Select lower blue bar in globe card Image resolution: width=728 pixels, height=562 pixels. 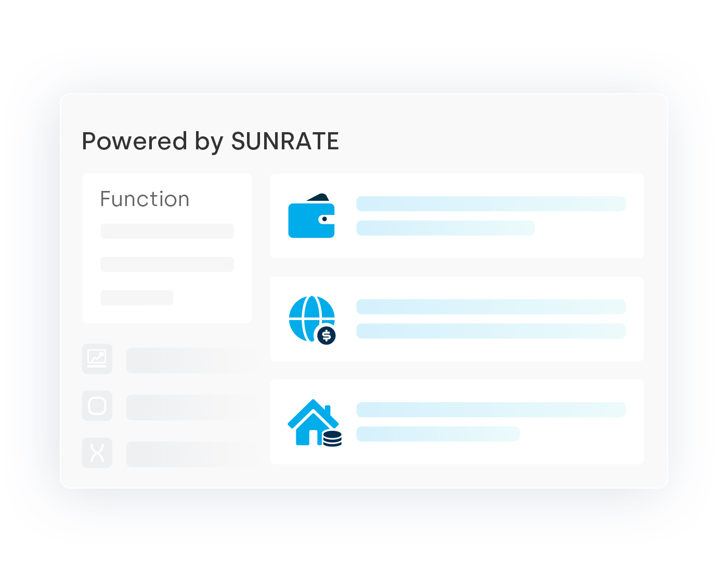pyautogui.click(x=490, y=331)
